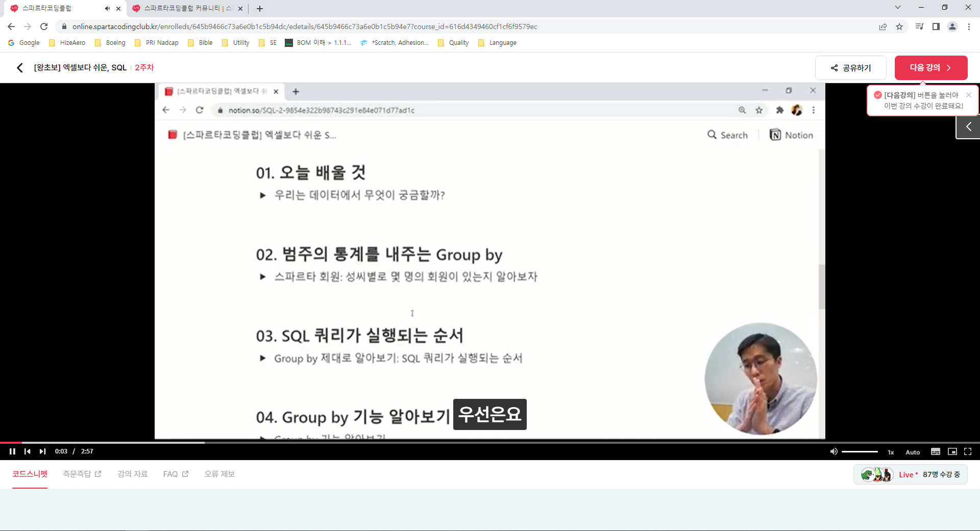Open the Auto video quality selector
Image resolution: width=980 pixels, height=531 pixels.
coord(912,451)
